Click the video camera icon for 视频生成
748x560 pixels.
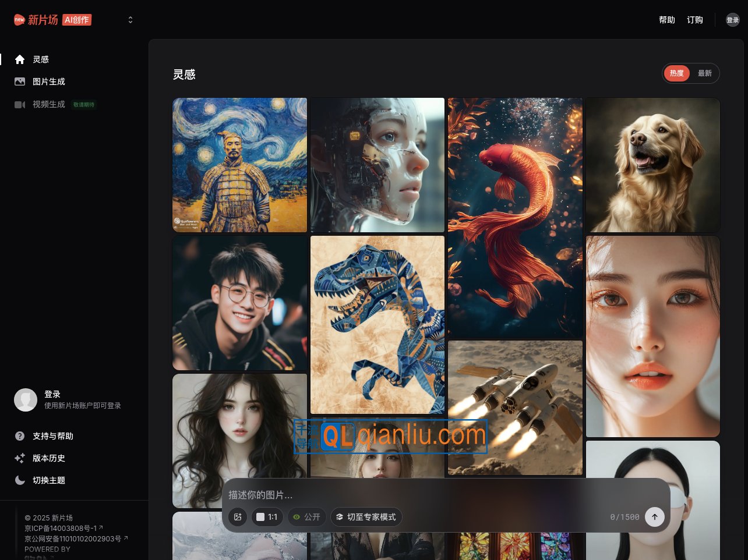coord(20,104)
